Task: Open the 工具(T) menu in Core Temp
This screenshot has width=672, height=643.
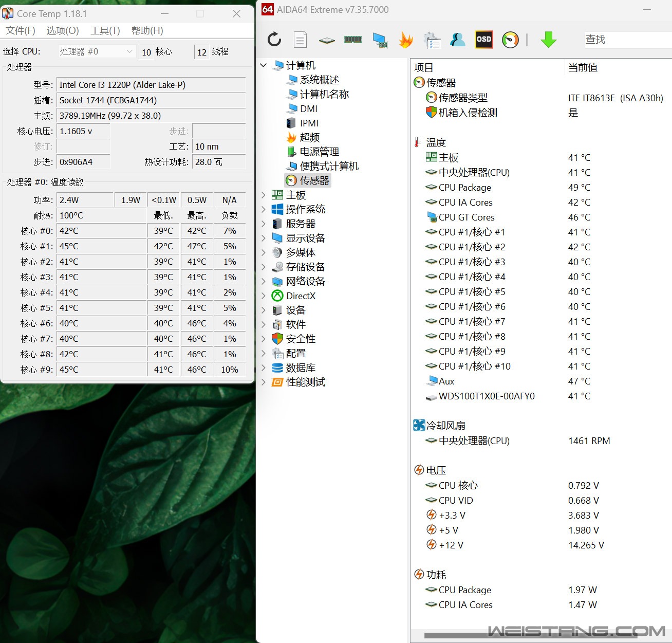Action: [105, 30]
